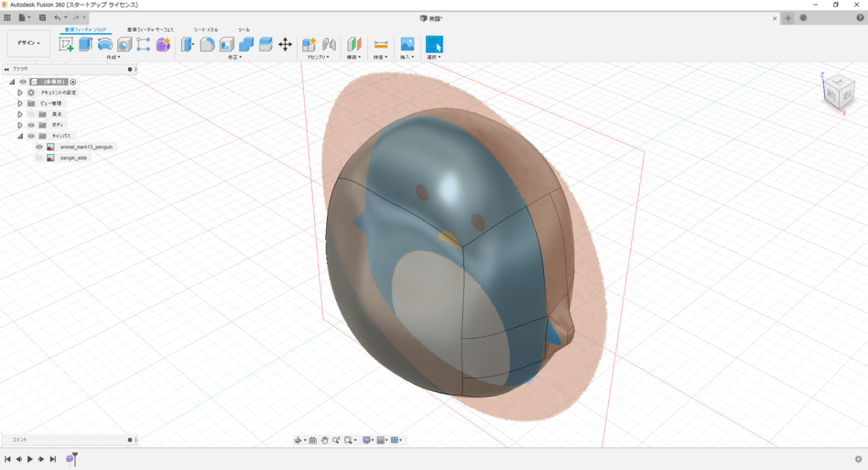The width and height of the screenshot is (868, 470).
Task: Open job status clock icon
Action: [804, 17]
